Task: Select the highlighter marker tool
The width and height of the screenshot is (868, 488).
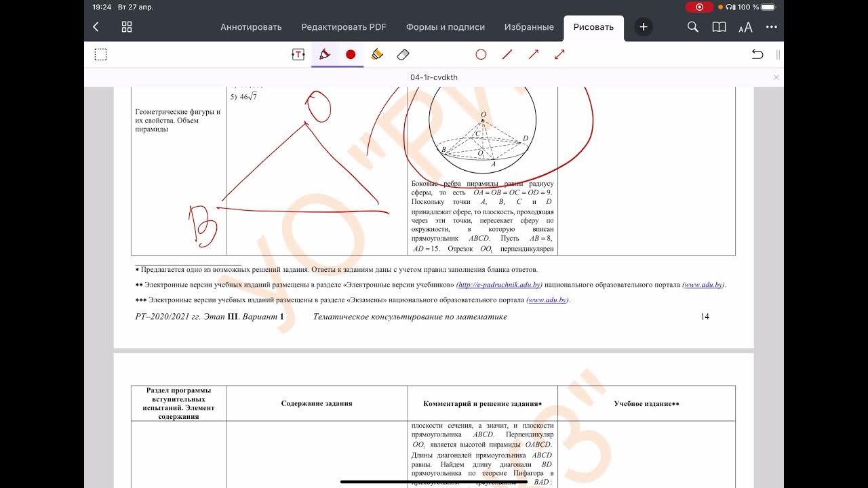Action: [x=377, y=54]
